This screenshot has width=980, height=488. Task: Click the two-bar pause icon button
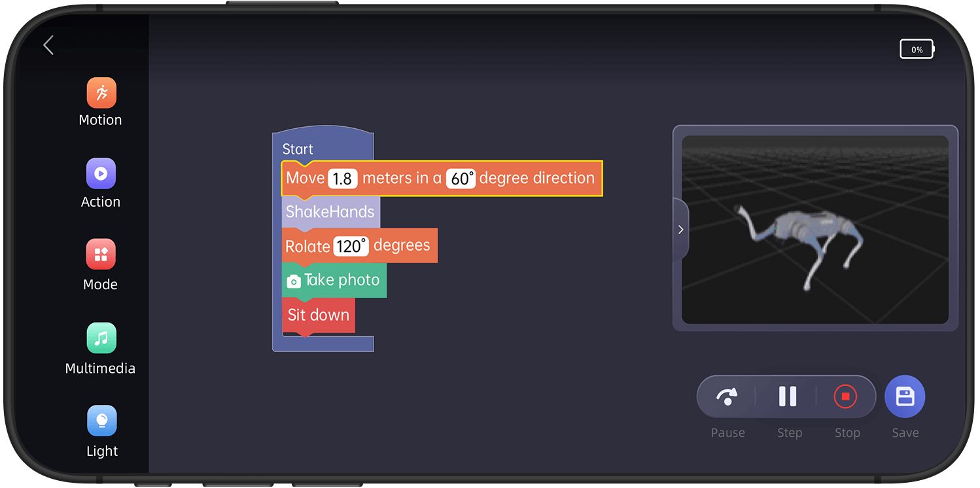coord(787,396)
